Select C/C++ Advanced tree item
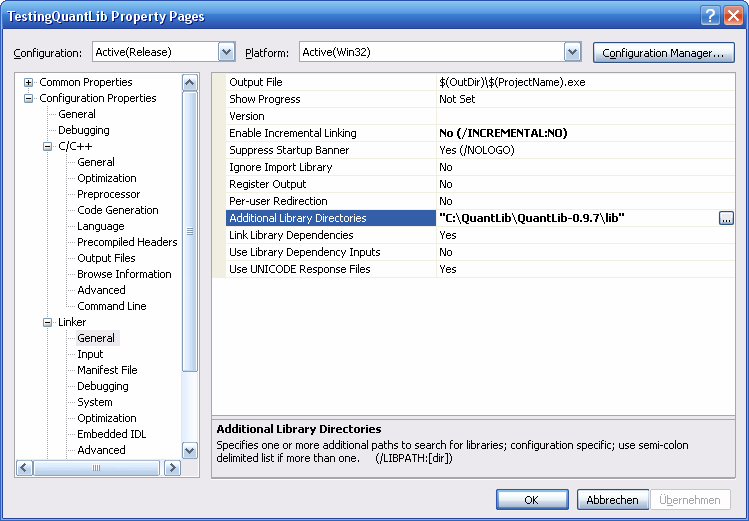 tap(101, 290)
